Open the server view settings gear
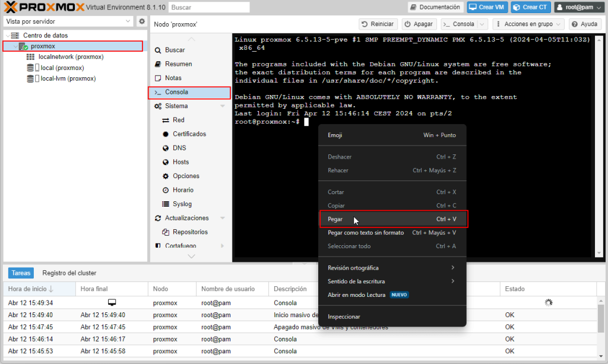Screen dimensions: 608x364 coord(142,21)
